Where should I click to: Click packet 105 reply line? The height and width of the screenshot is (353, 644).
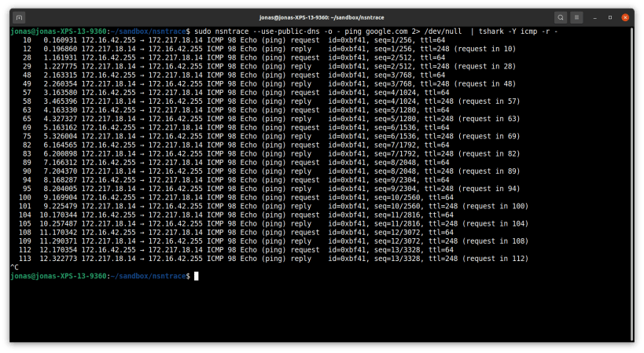pos(274,224)
